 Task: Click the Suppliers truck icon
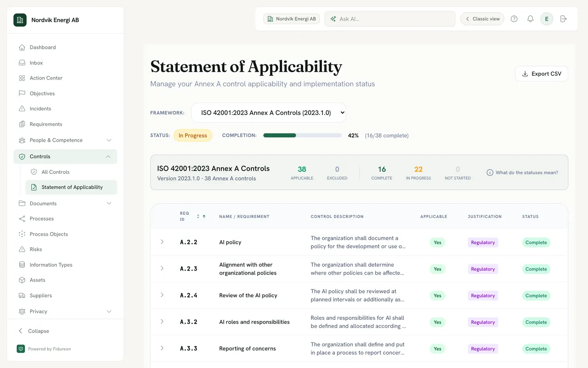(22, 295)
